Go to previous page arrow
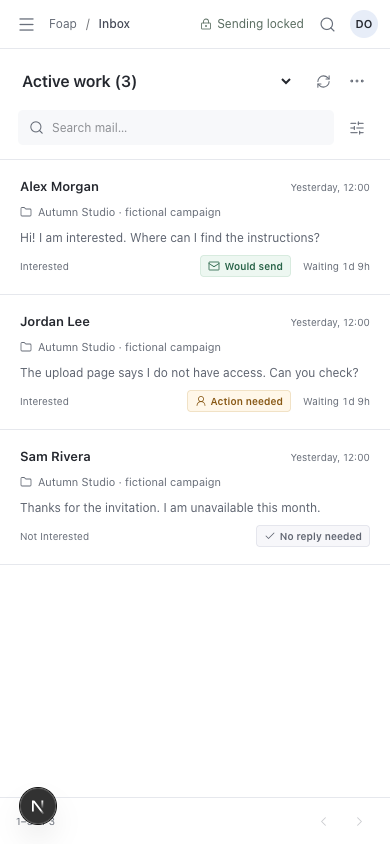Screen dimensions: 390x844 (x=323, y=821)
